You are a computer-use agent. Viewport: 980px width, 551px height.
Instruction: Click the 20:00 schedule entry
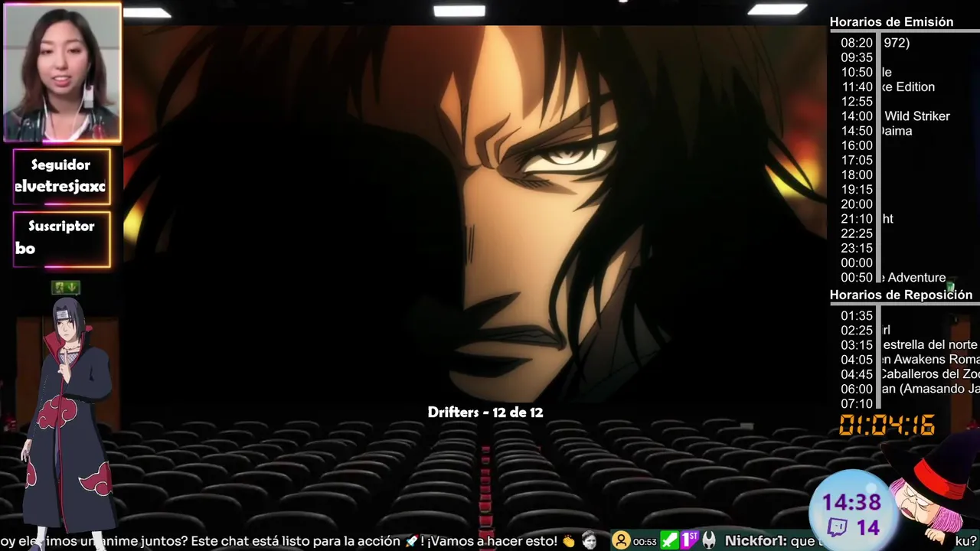click(857, 204)
